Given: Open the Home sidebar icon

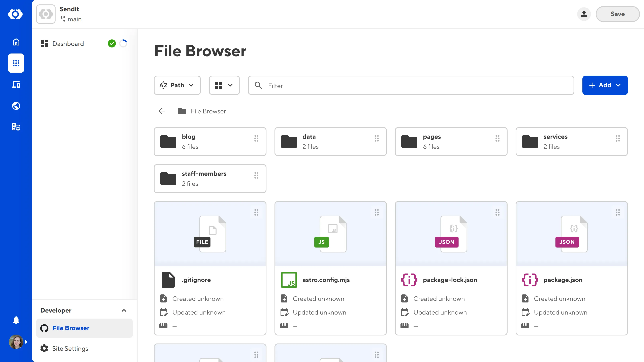Looking at the screenshot, I should point(16,42).
